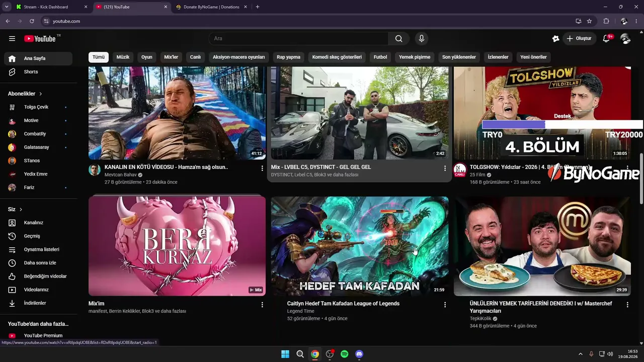Click the Ana Sayfa home icon
The width and height of the screenshot is (644, 362).
point(12,58)
